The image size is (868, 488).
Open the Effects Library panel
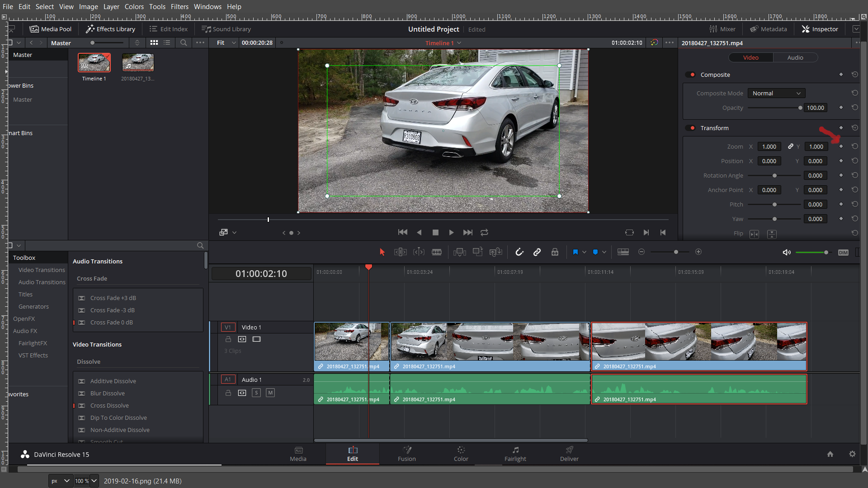pos(111,29)
